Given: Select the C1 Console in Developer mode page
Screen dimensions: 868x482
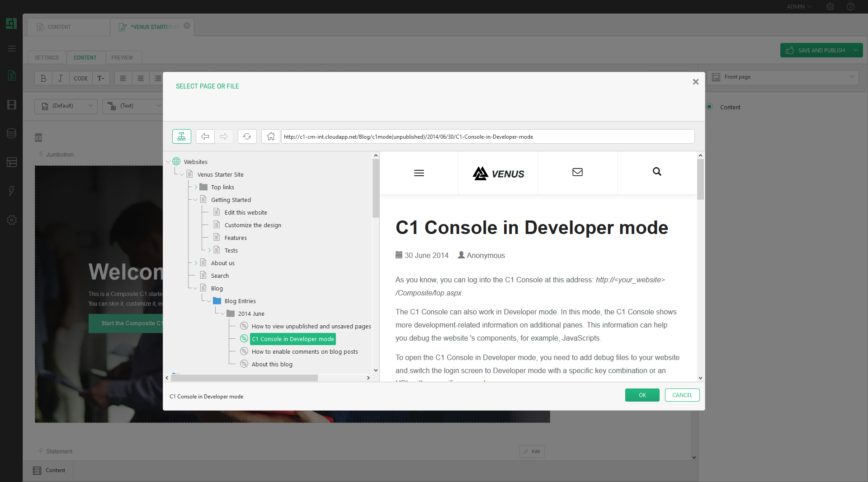Looking at the screenshot, I should pos(293,339).
